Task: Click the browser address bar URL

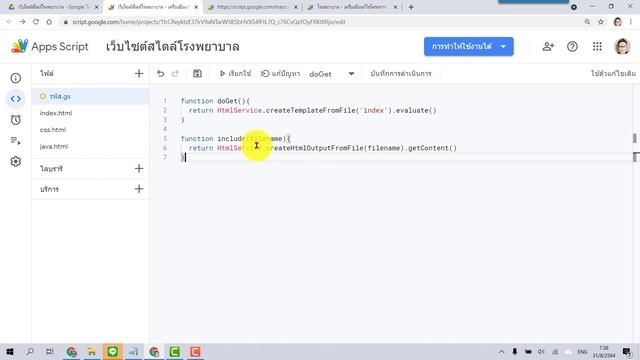Action: tap(209, 22)
